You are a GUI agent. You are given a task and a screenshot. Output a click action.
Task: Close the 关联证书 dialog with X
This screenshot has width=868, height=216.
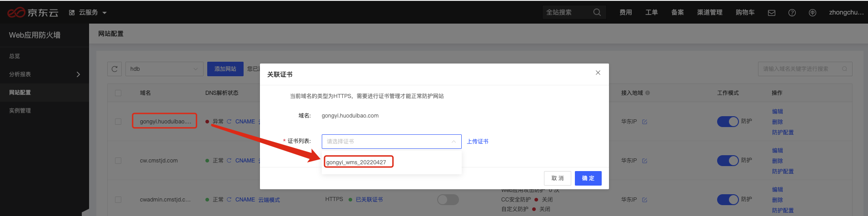598,73
